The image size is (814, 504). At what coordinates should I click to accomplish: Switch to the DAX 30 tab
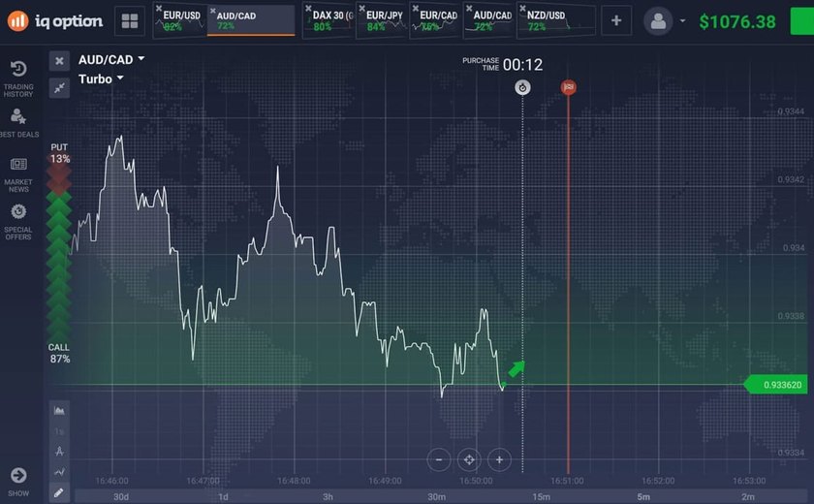pyautogui.click(x=329, y=21)
